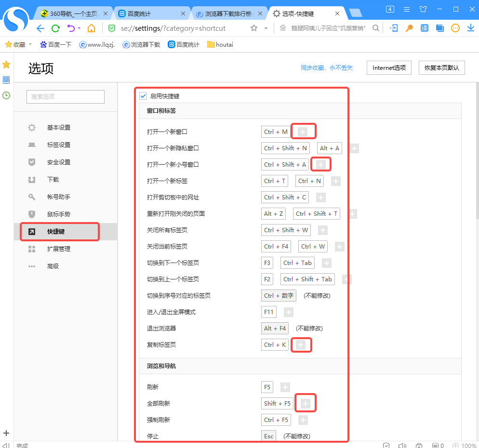The image size is (479, 448).
Task: Click the tab count box icon
Action: tap(390, 9)
